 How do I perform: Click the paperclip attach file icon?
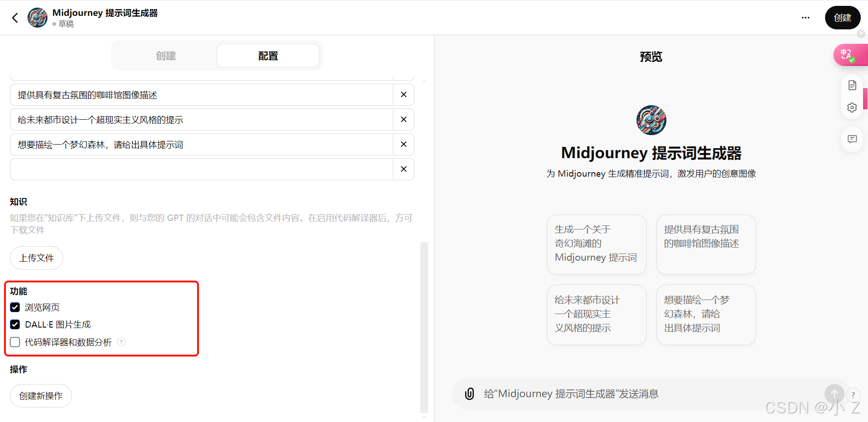(470, 394)
